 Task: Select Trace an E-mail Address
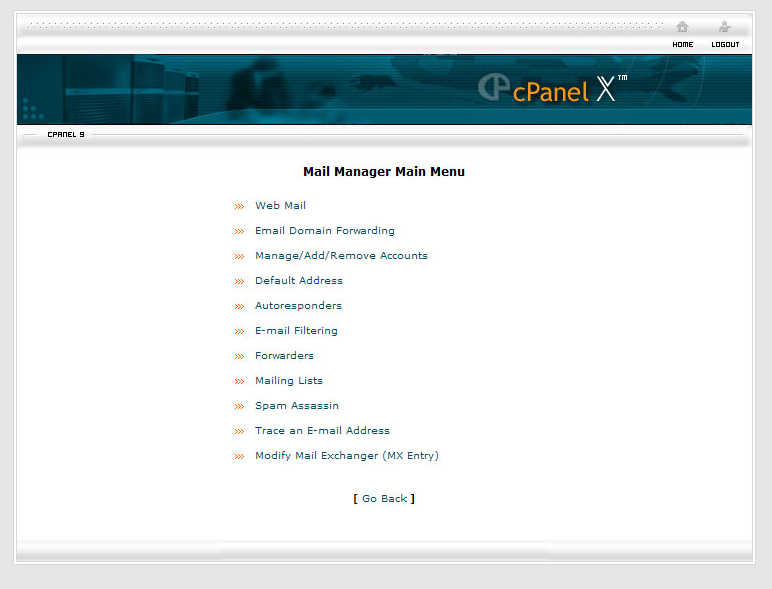click(x=322, y=431)
